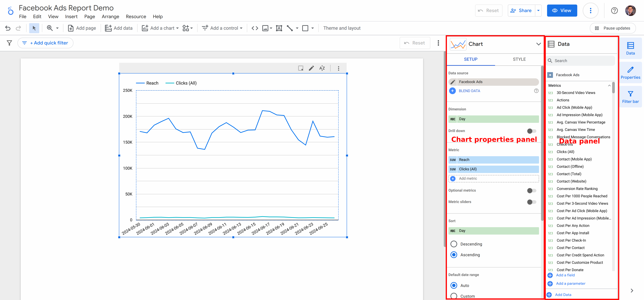Click the URL embed code icon
The width and height of the screenshot is (644, 300).
click(255, 28)
